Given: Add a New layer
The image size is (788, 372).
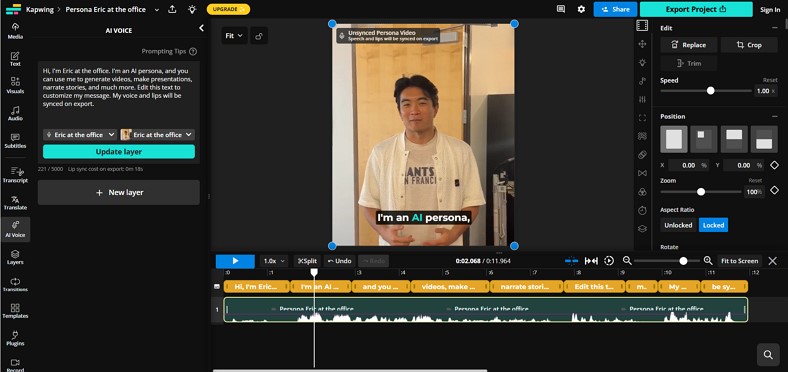Looking at the screenshot, I should 119,193.
